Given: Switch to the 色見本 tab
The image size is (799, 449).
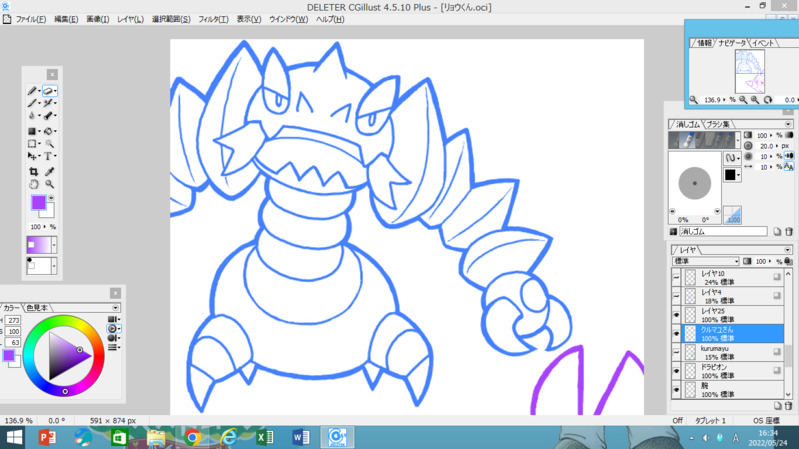Looking at the screenshot, I should point(37,308).
